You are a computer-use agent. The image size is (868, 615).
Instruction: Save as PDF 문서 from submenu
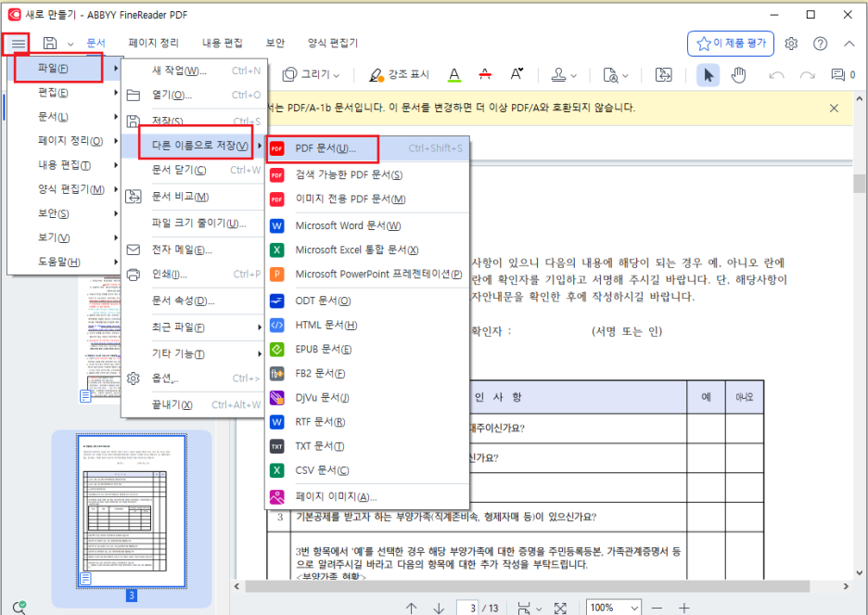(x=367, y=148)
